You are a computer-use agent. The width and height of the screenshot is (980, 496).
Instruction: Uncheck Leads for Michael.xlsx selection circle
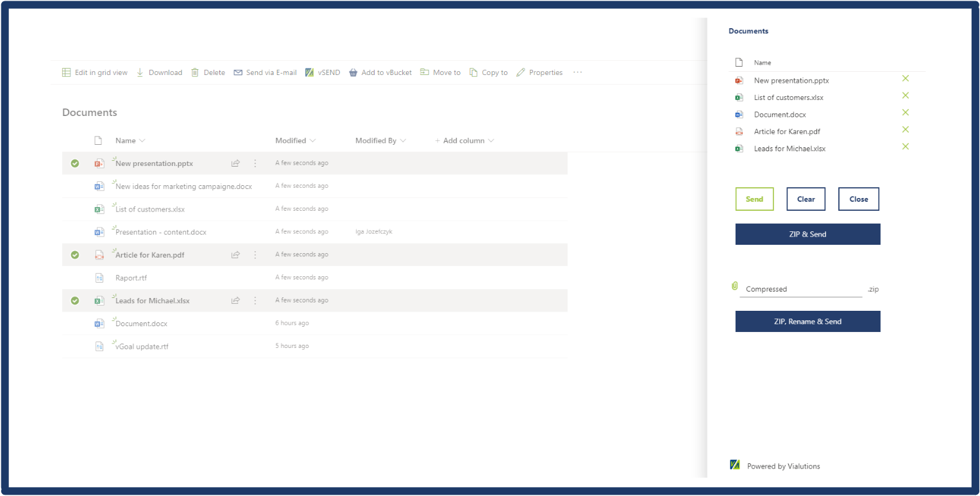[x=75, y=301]
